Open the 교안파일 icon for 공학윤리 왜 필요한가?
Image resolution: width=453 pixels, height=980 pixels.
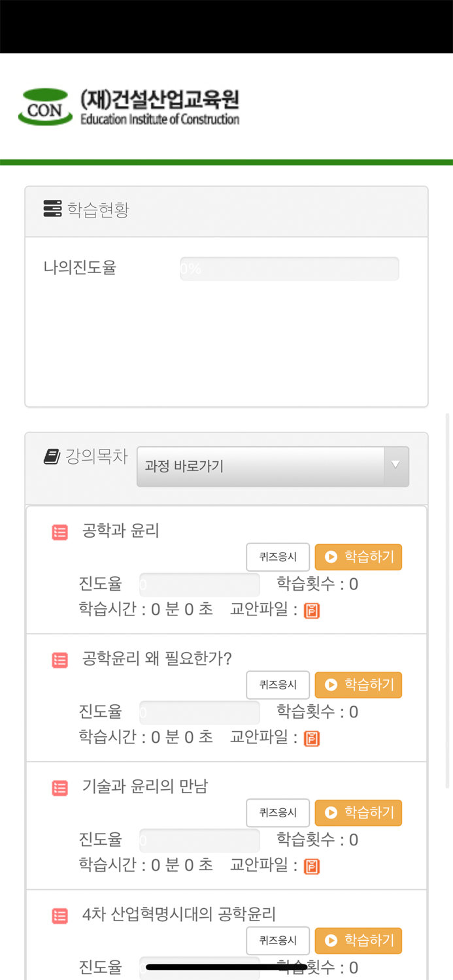point(312,738)
